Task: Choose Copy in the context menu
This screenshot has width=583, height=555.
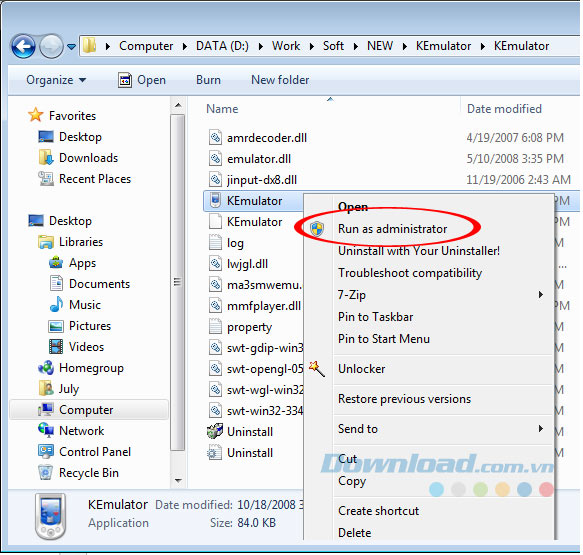Action: (x=352, y=481)
